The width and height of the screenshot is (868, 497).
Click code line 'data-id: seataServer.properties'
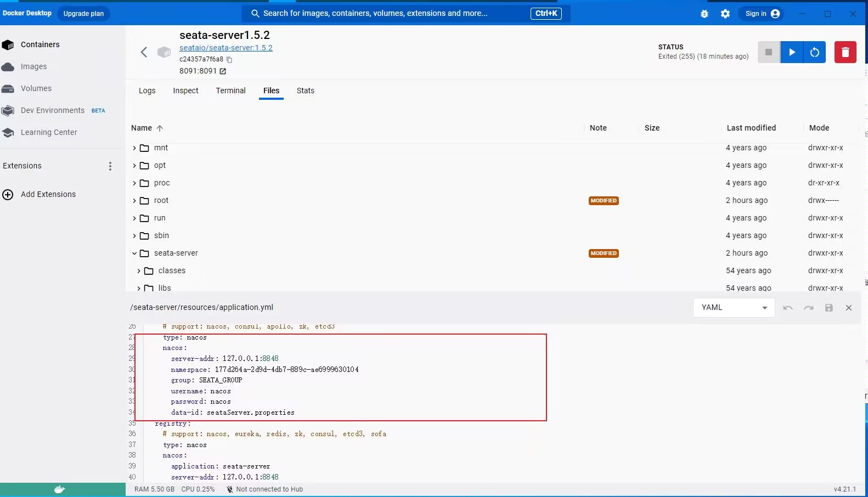coord(233,413)
